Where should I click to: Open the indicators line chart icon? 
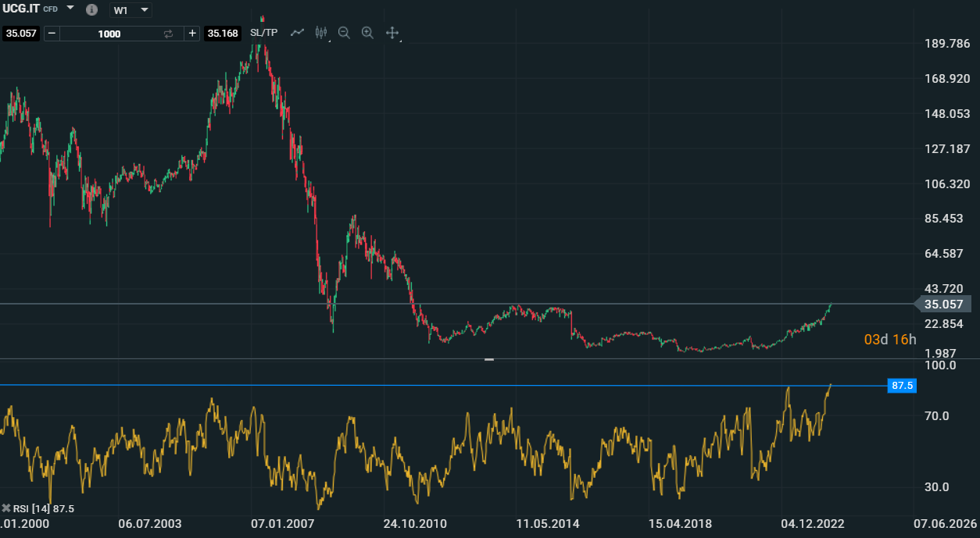(298, 33)
